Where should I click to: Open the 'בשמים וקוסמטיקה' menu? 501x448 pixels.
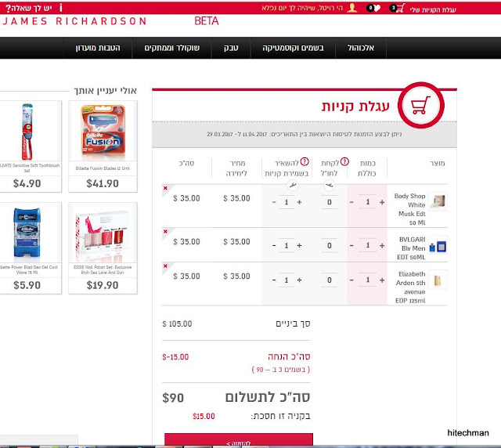point(293,48)
